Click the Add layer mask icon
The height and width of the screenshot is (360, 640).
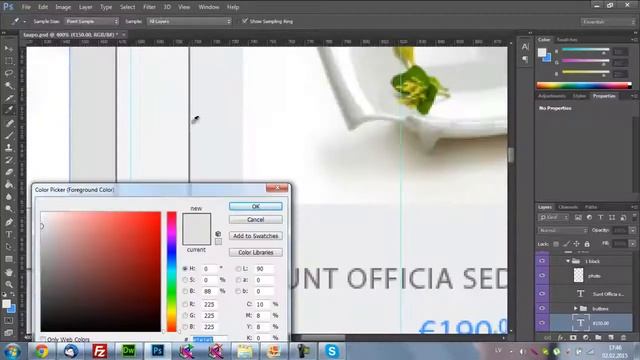573,338
